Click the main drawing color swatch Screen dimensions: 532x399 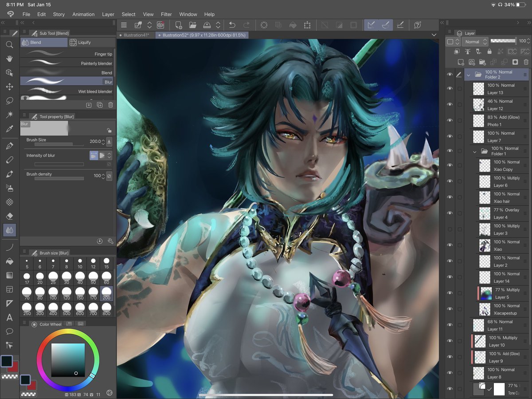(x=7, y=361)
